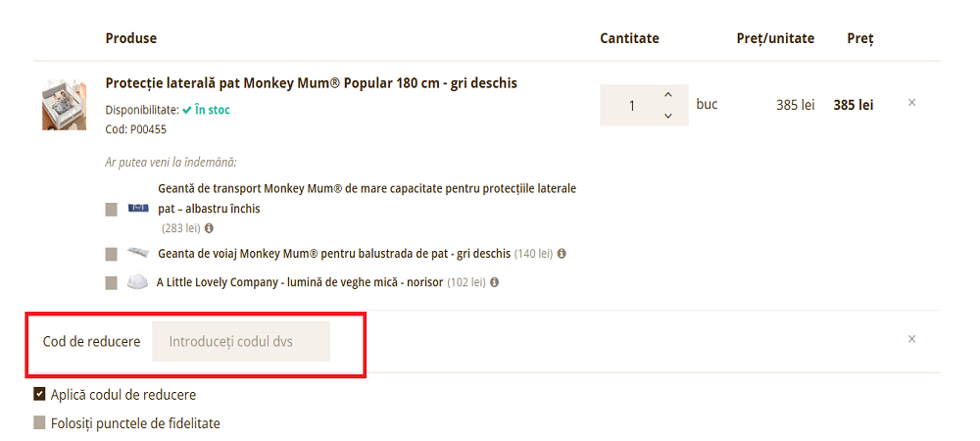
Task: Decrease quantity with down arrow
Action: click(668, 116)
